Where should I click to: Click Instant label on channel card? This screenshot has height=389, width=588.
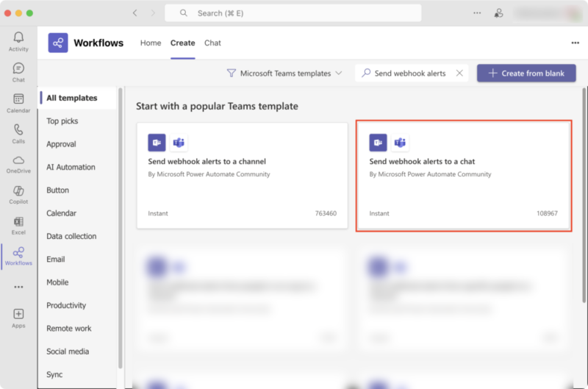(x=158, y=213)
